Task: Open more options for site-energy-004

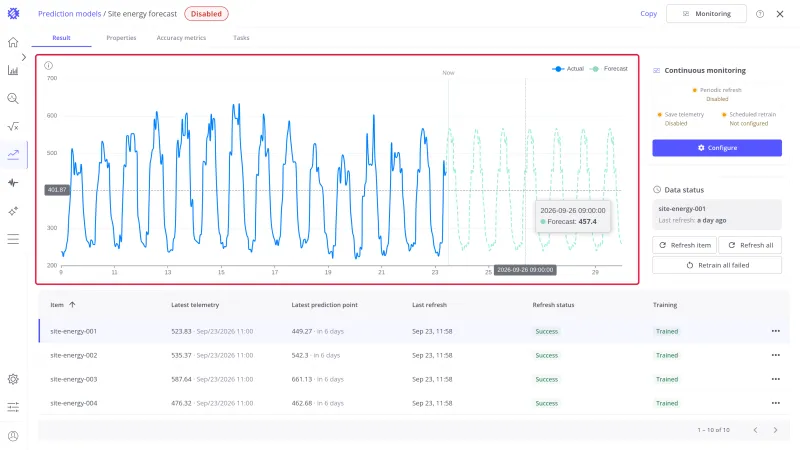Action: tap(776, 403)
